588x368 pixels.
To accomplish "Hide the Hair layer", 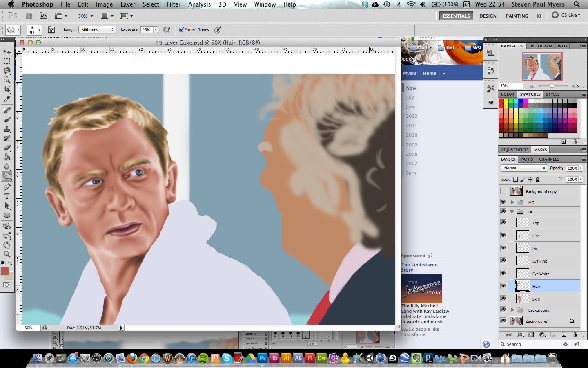I will [503, 286].
